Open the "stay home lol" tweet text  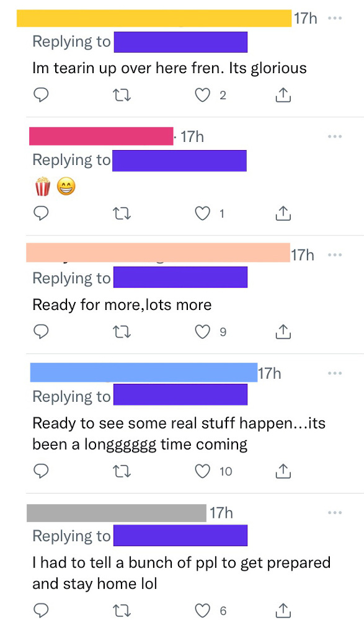pyautogui.click(x=181, y=573)
